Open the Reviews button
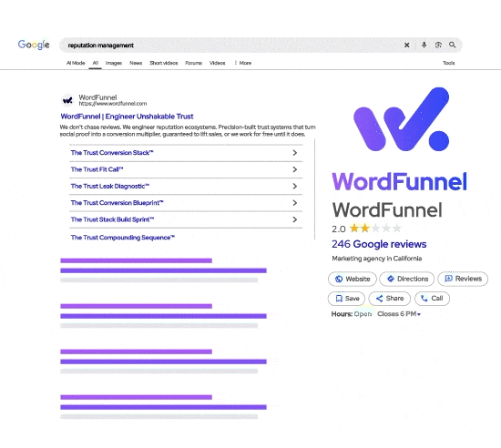The height and width of the screenshot is (448, 501). click(463, 279)
